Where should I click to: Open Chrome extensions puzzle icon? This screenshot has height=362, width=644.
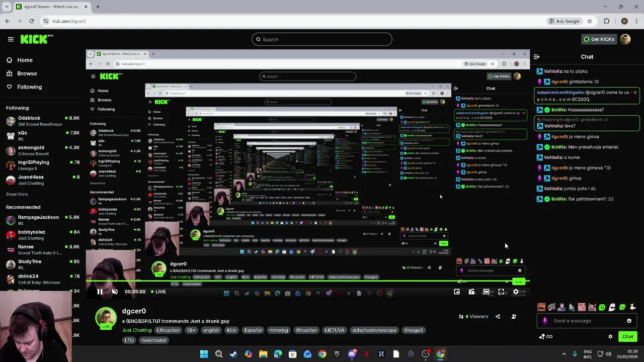(606, 21)
